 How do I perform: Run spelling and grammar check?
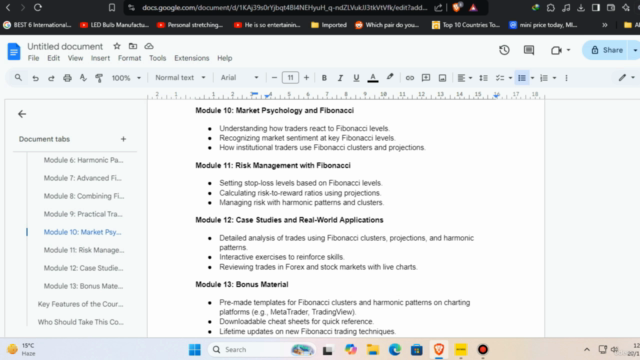83,78
